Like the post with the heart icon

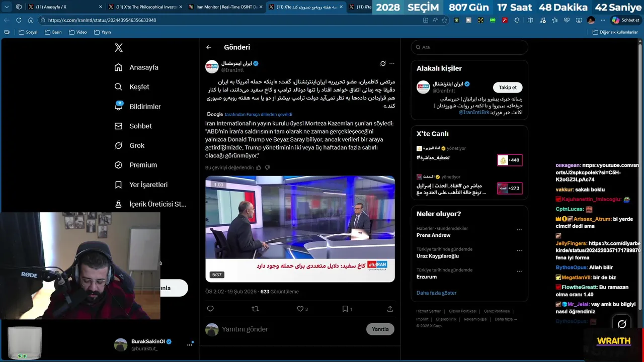pos(300,309)
